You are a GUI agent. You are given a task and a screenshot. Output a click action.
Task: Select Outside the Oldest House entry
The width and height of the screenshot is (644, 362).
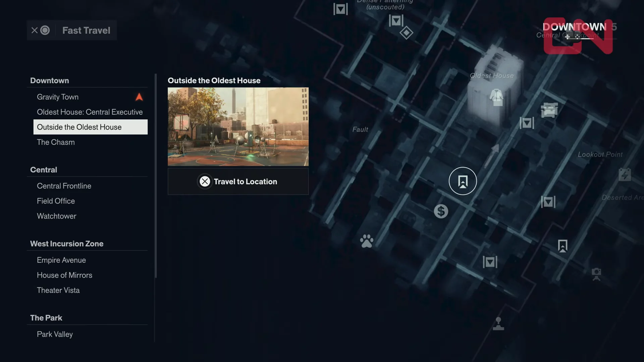pos(91,127)
